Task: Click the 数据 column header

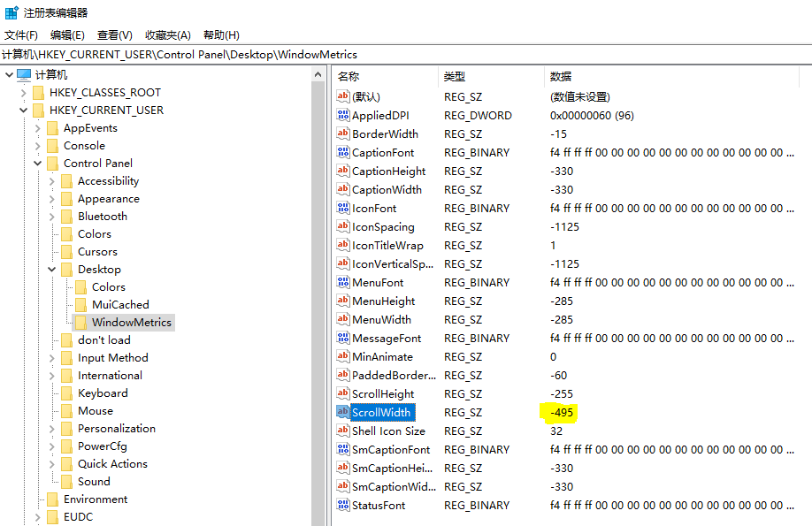Action: [561, 77]
